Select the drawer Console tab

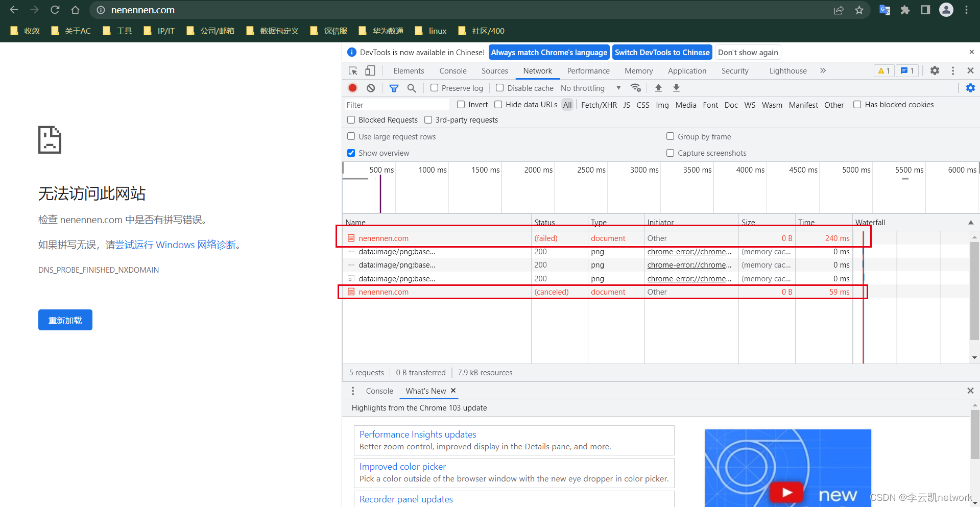[x=379, y=391]
